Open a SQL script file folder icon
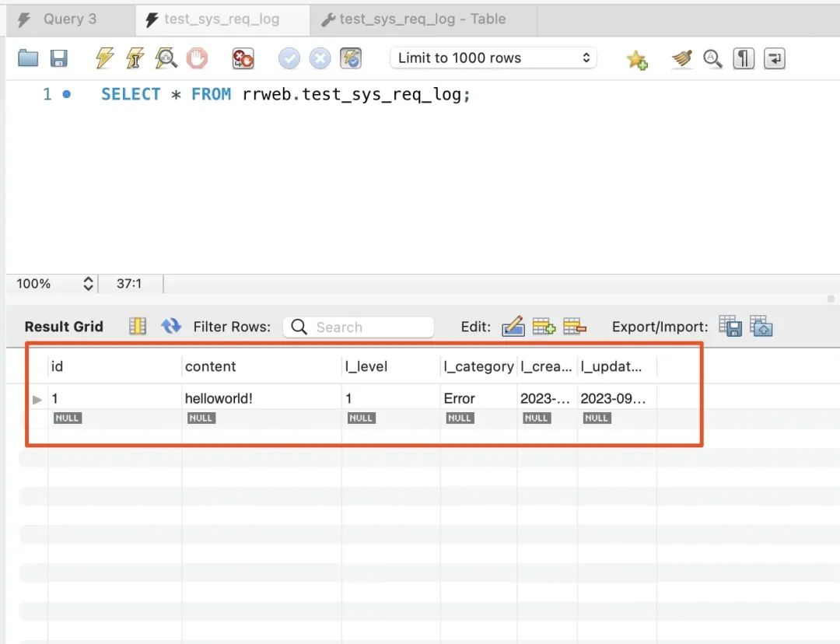840x644 pixels. point(28,58)
